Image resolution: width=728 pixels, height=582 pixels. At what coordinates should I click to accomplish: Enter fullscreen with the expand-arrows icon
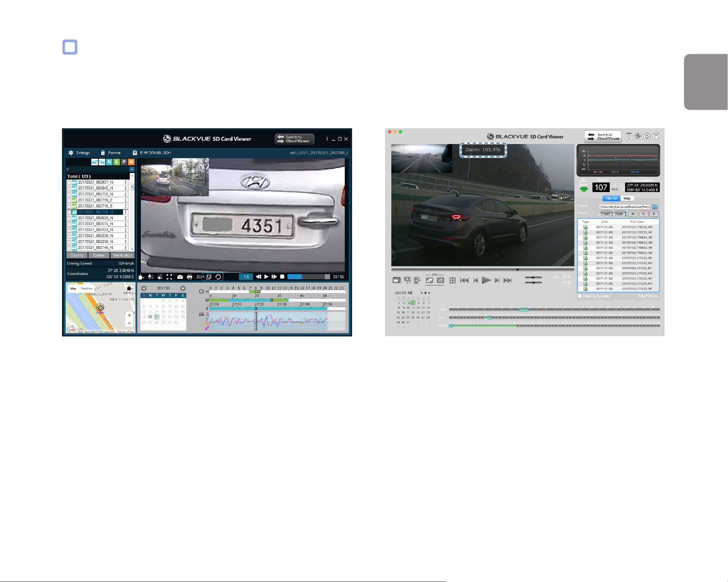coord(169,277)
